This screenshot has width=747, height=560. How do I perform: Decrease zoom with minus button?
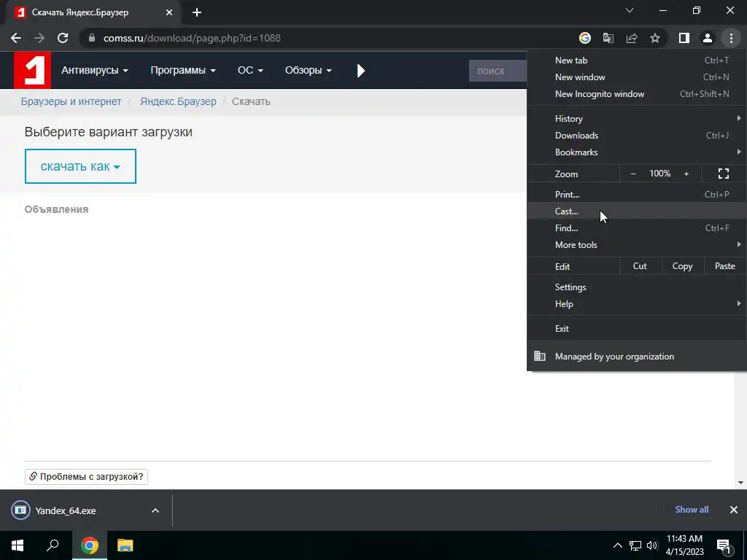point(633,174)
